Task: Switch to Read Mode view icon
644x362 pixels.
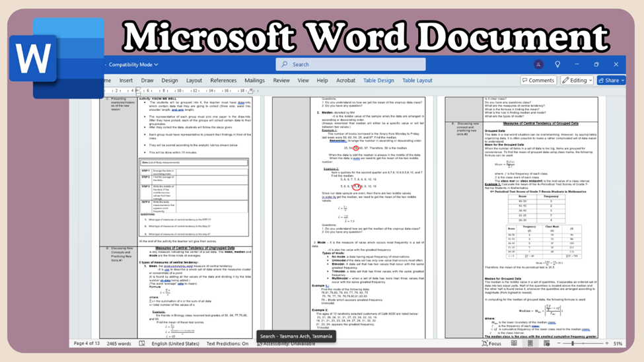Action: click(514, 344)
